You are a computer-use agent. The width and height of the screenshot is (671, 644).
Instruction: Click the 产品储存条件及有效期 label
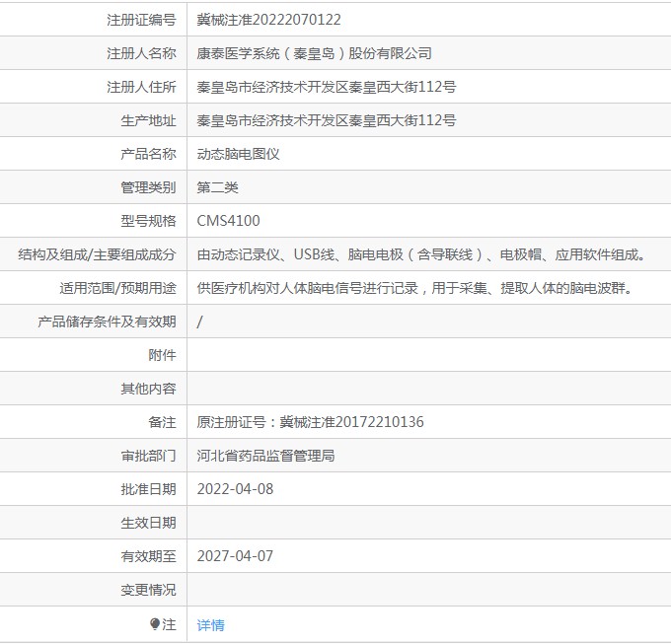coord(107,322)
